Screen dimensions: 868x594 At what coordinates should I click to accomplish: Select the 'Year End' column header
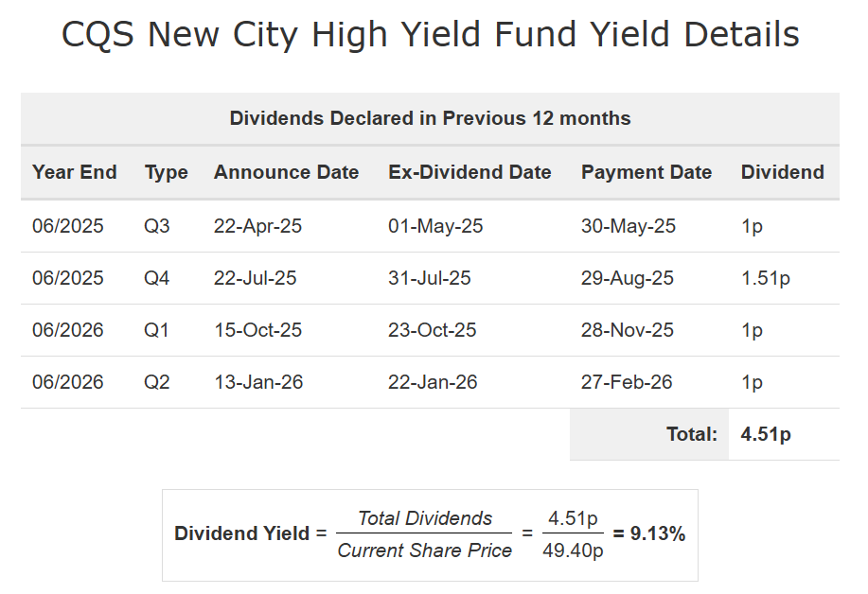pos(75,172)
